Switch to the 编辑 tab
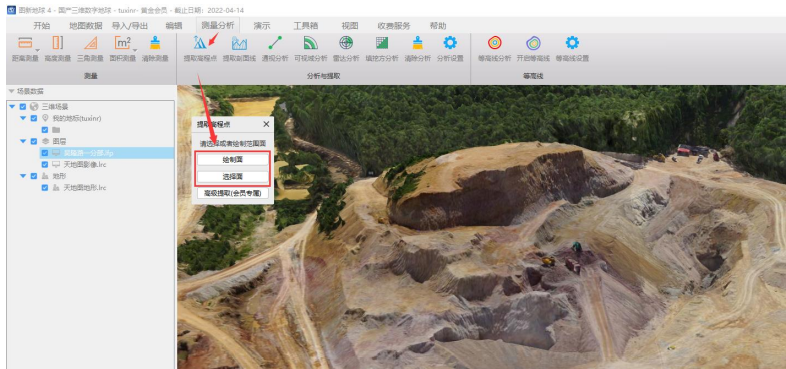 [x=173, y=26]
